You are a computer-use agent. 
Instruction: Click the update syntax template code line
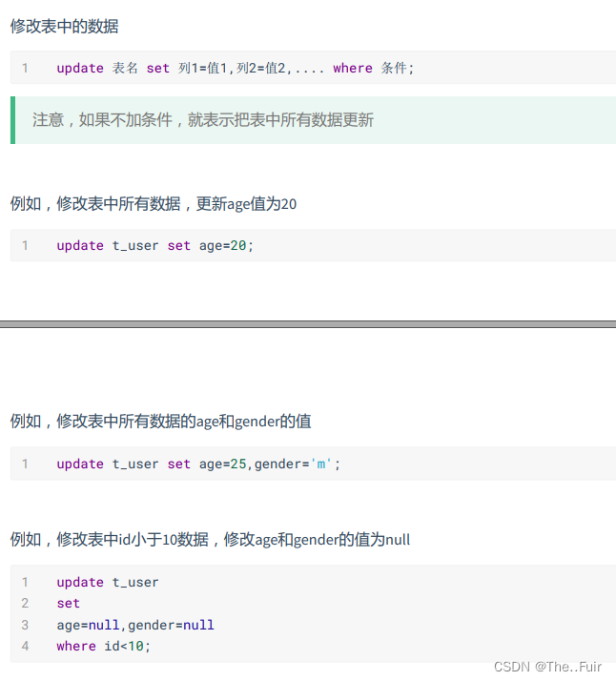(x=236, y=68)
